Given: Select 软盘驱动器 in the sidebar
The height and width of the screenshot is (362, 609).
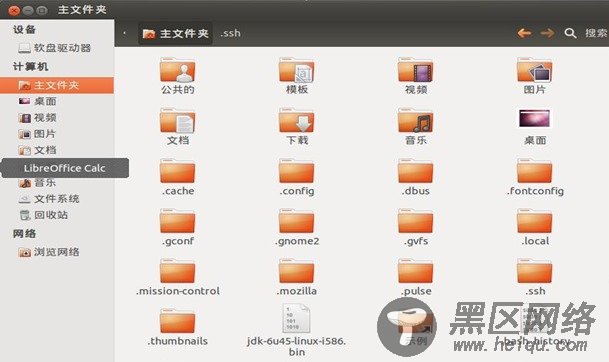Looking at the screenshot, I should click(x=57, y=48).
